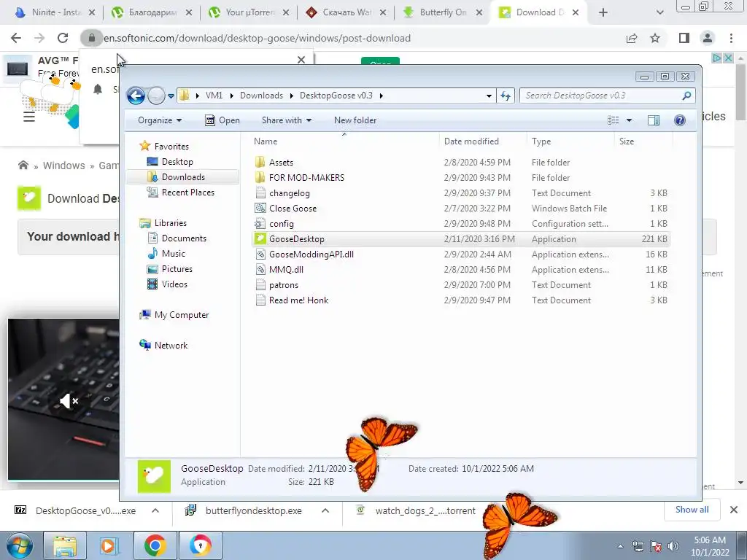The width and height of the screenshot is (747, 560).
Task: Open the Organize menu
Action: (160, 120)
